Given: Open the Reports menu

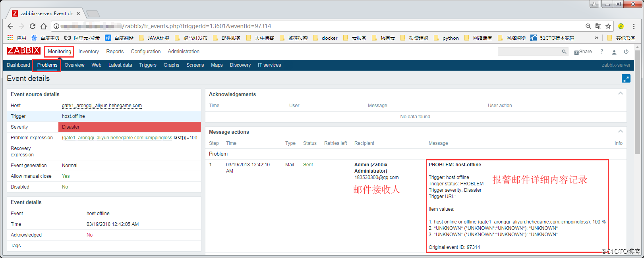Looking at the screenshot, I should click(115, 52).
